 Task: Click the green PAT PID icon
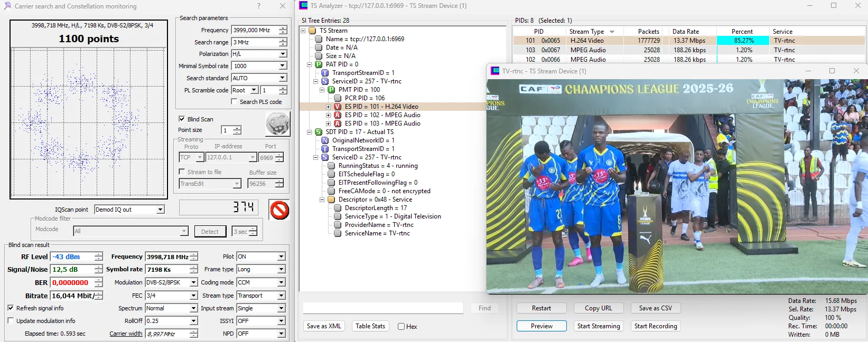click(x=319, y=64)
